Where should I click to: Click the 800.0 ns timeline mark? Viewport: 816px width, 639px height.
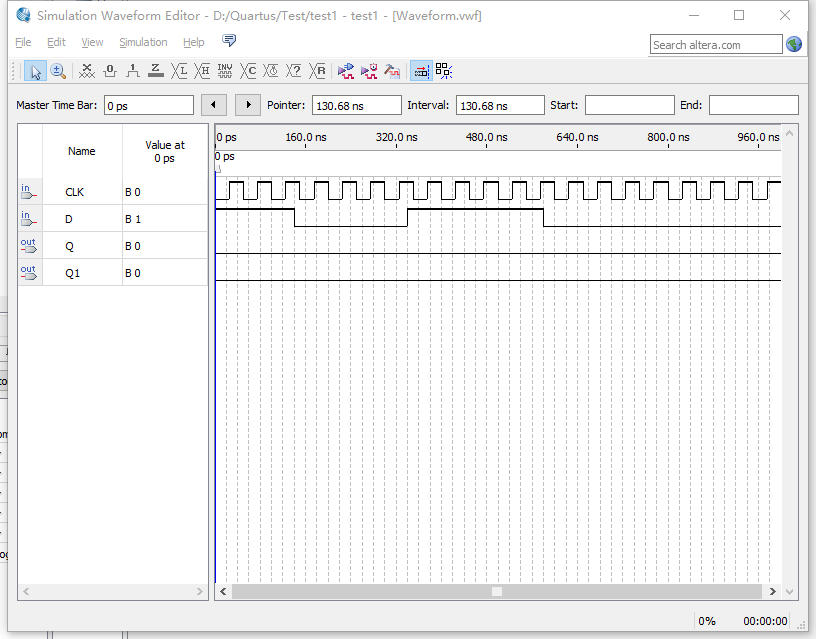[668, 137]
